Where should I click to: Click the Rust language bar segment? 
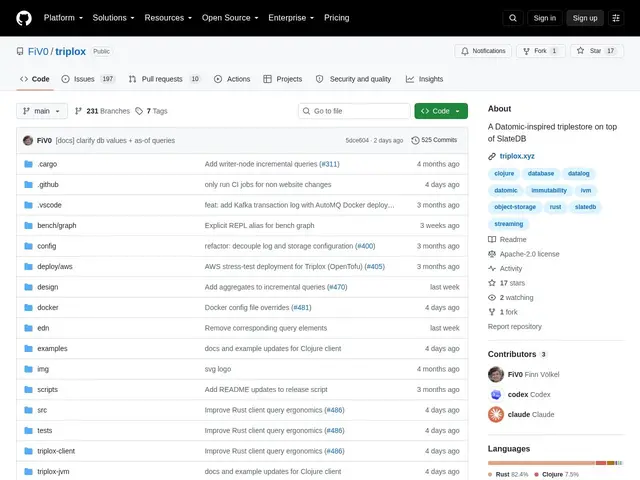(541, 463)
